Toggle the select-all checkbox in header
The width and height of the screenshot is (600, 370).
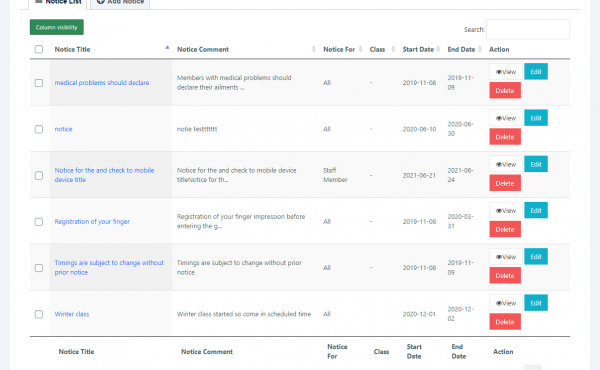click(x=39, y=49)
